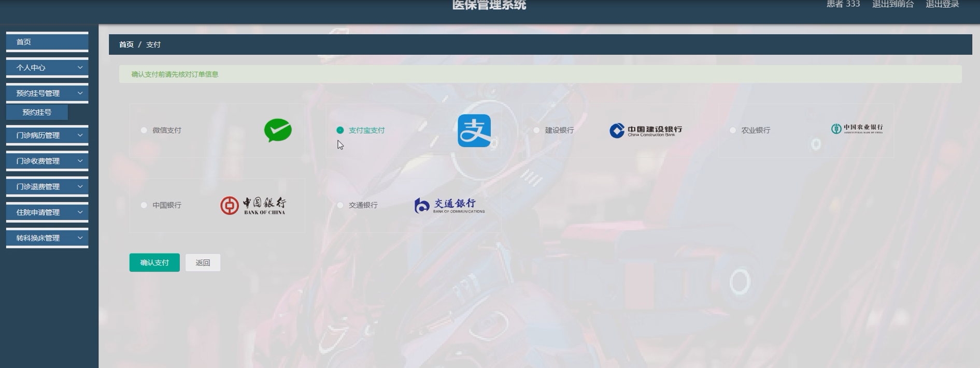This screenshot has width=980, height=368.
Task: Open the 住院申请管理 sidebar menu
Action: coord(47,212)
